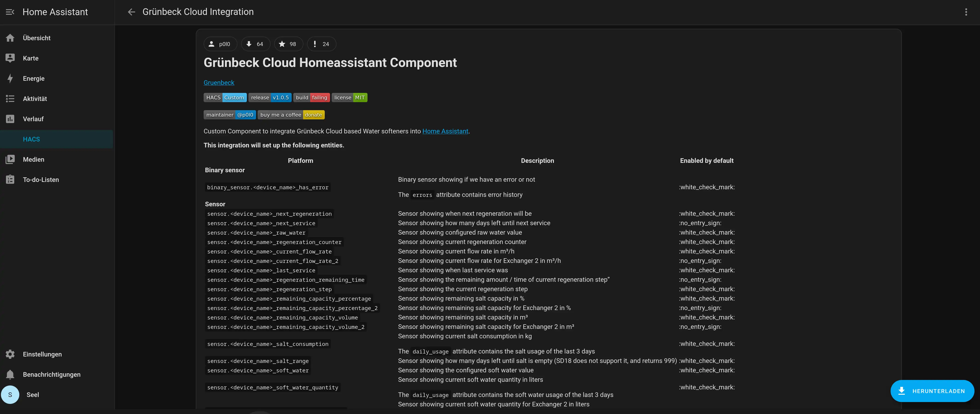The image size is (980, 414).
Task: Click the buy me a coffee donate badge
Action: 291,115
